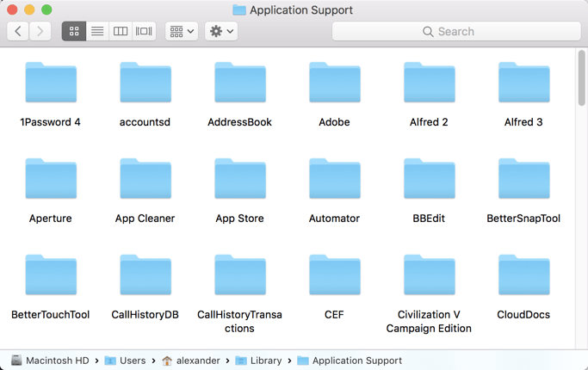Switch to icon view
The width and height of the screenshot is (588, 370).
[74, 31]
